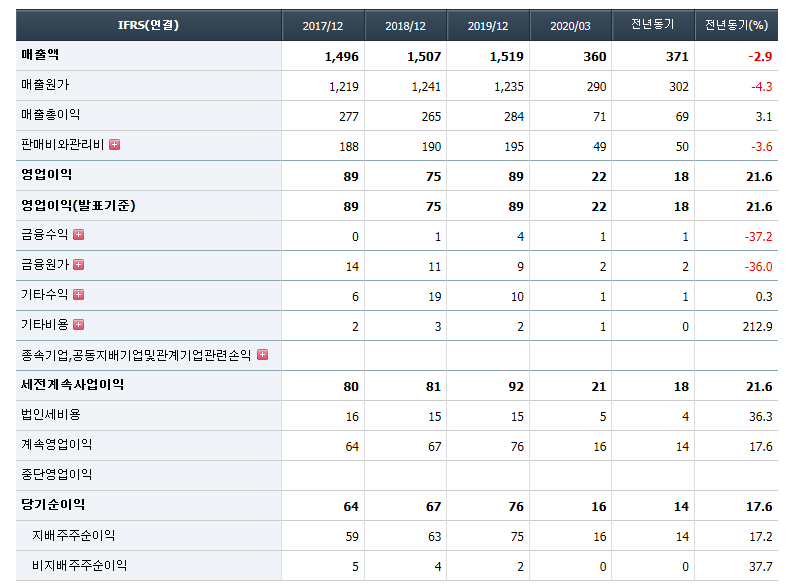Select the 기타수익 row label
This screenshot has height=588, width=789.
tap(44, 295)
